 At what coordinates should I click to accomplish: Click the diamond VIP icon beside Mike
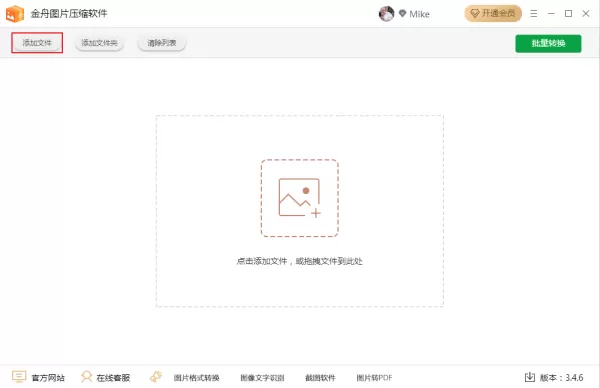coord(402,13)
